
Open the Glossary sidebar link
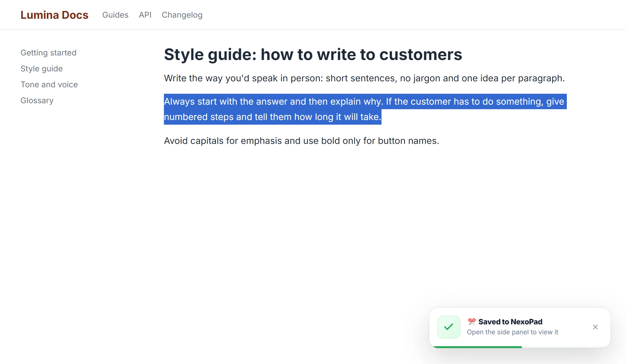(37, 100)
